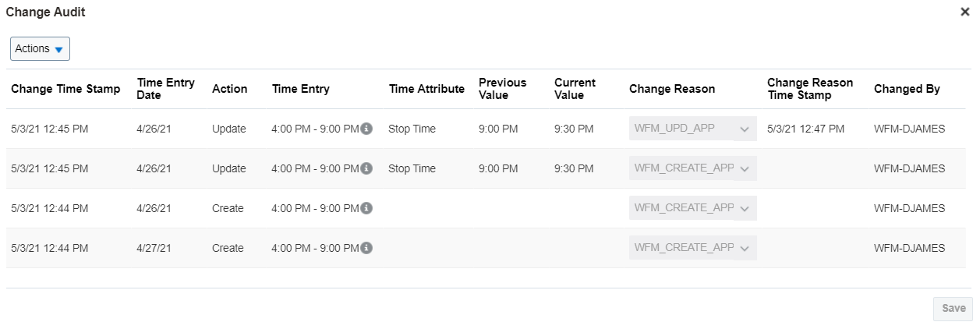Click the Action column header

pos(229,89)
